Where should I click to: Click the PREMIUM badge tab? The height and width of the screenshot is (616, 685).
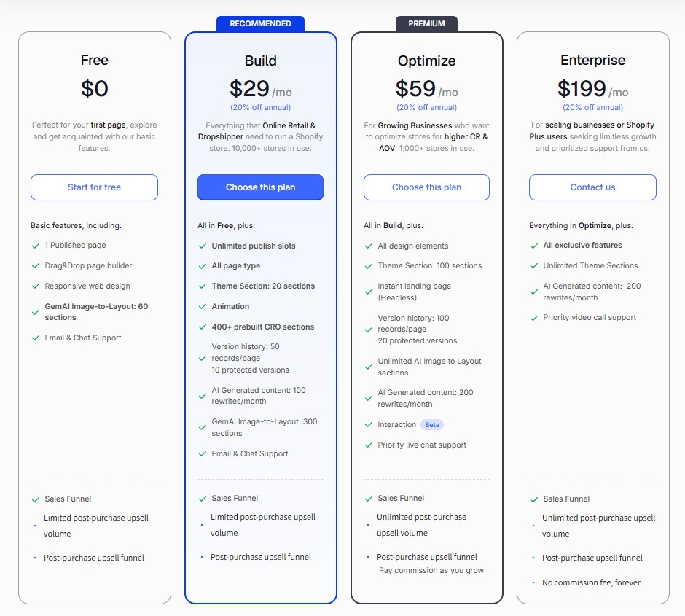(426, 23)
